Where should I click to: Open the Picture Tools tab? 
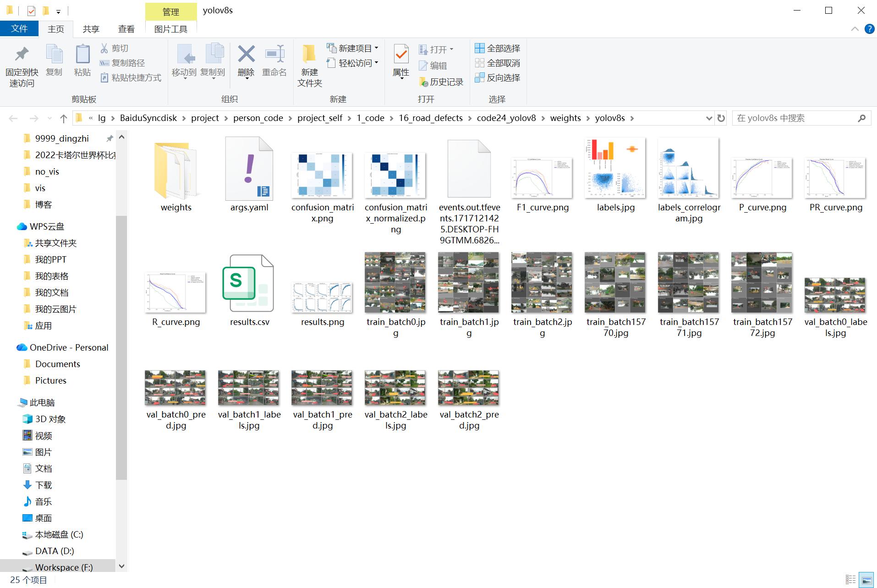[171, 29]
